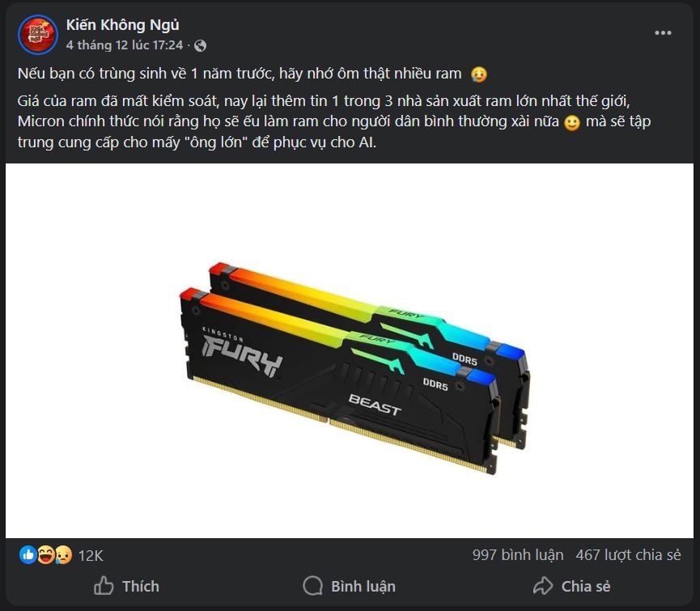Viewport: 700px width, 611px height.
Task: Click the smiling emoji in post text
Action: click(x=572, y=122)
